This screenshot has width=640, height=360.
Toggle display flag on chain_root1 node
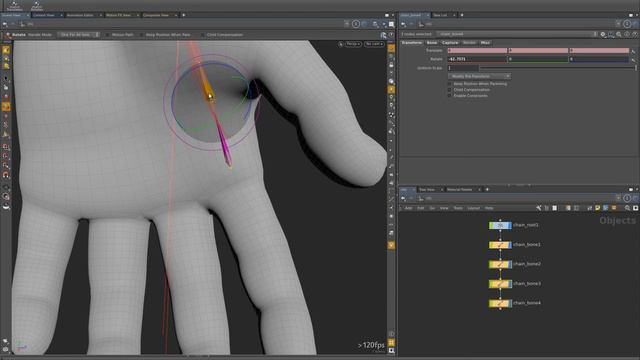pos(510,225)
